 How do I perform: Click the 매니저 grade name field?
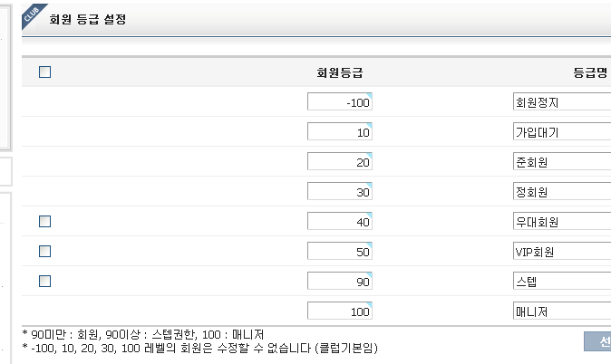562,311
